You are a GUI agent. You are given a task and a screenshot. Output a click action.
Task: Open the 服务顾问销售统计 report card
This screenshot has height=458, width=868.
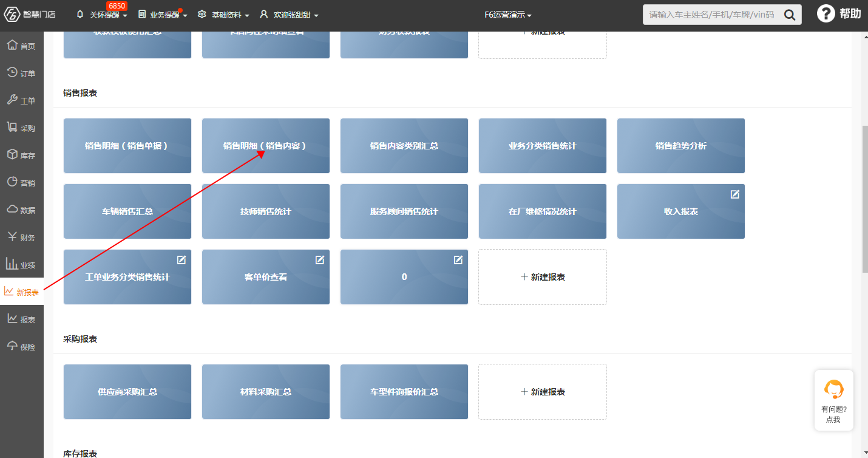click(404, 211)
